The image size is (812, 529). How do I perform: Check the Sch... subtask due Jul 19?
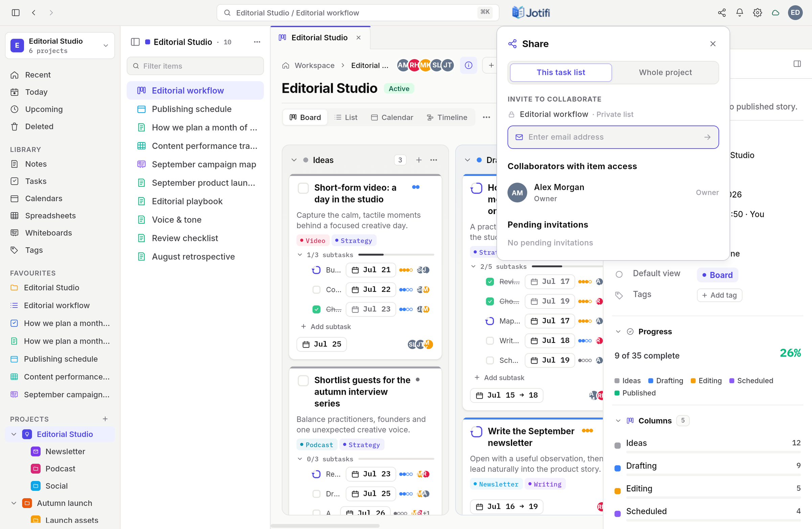(x=490, y=361)
